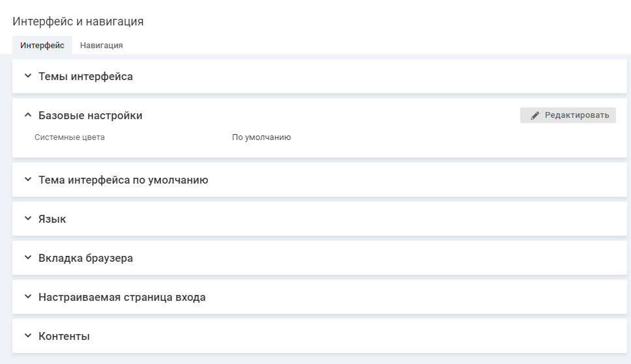Expand Настраиваемая страница входа chevron
Screen dimensions: 631x364
(27, 297)
